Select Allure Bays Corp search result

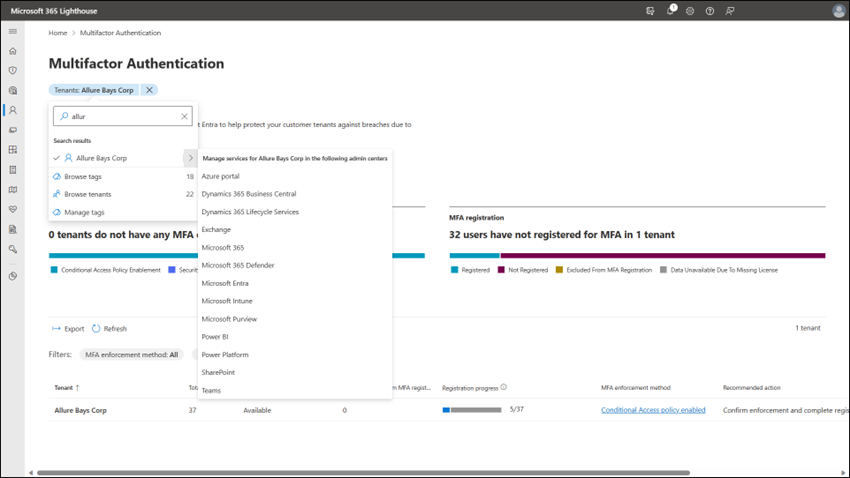coord(101,158)
